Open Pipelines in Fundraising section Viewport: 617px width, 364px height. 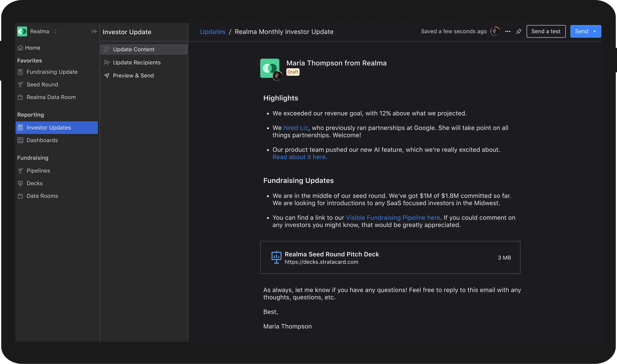point(38,171)
